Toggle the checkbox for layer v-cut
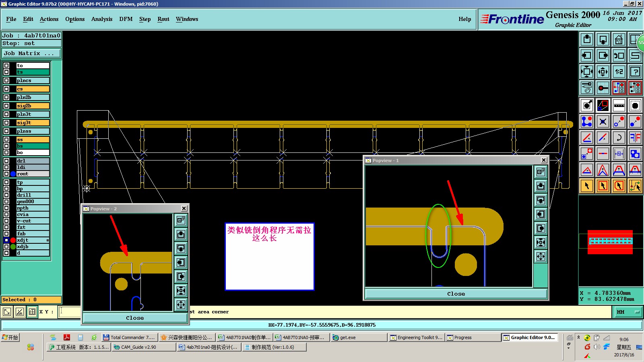 [x=6, y=221]
